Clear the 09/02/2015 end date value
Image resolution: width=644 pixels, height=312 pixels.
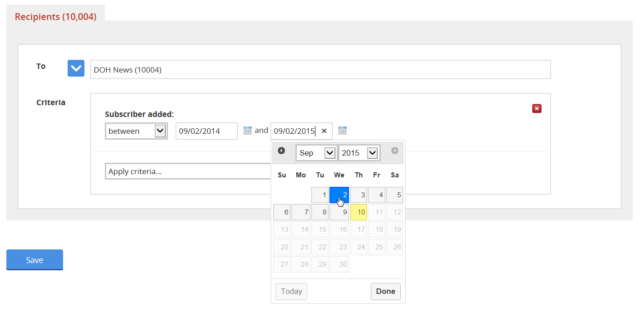pos(324,131)
